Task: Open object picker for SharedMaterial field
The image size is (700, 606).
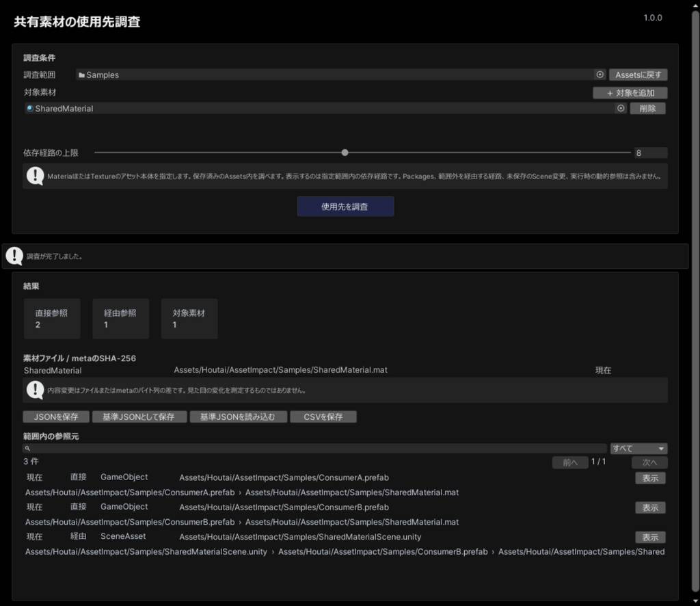Action: [x=621, y=108]
